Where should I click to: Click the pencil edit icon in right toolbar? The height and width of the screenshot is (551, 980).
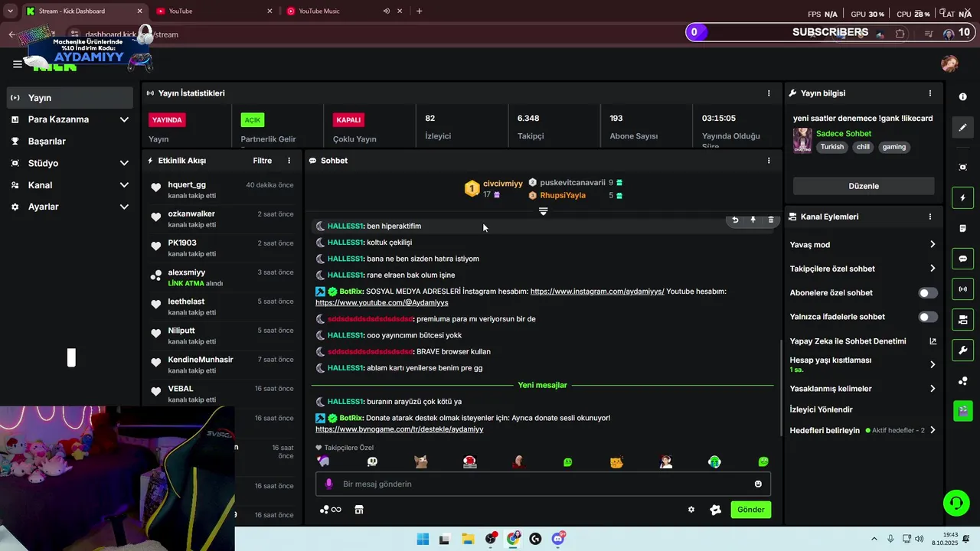tap(962, 128)
